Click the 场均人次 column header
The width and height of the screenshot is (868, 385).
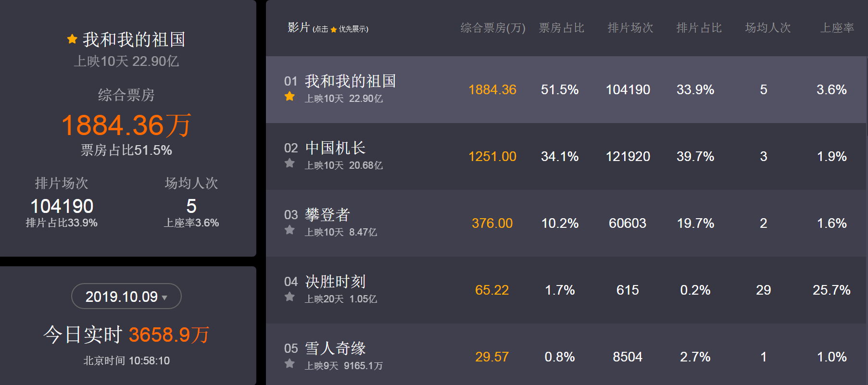pos(768,28)
